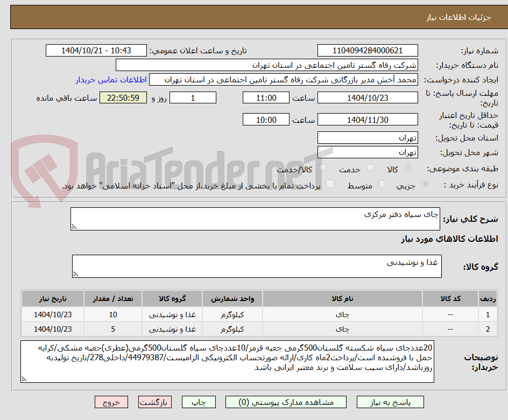Click the delivery province 'تهران' field
Screen dimensions: 508x420
pyautogui.click(x=368, y=138)
